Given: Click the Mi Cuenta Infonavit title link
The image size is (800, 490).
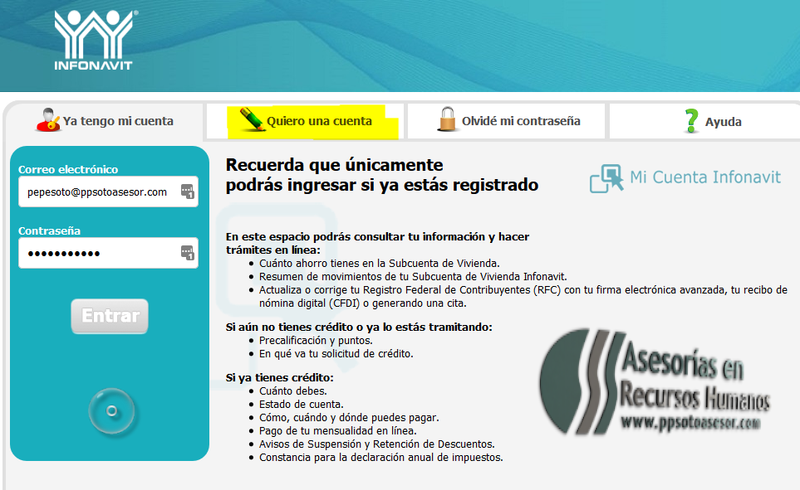Looking at the screenshot, I should coord(705,177).
